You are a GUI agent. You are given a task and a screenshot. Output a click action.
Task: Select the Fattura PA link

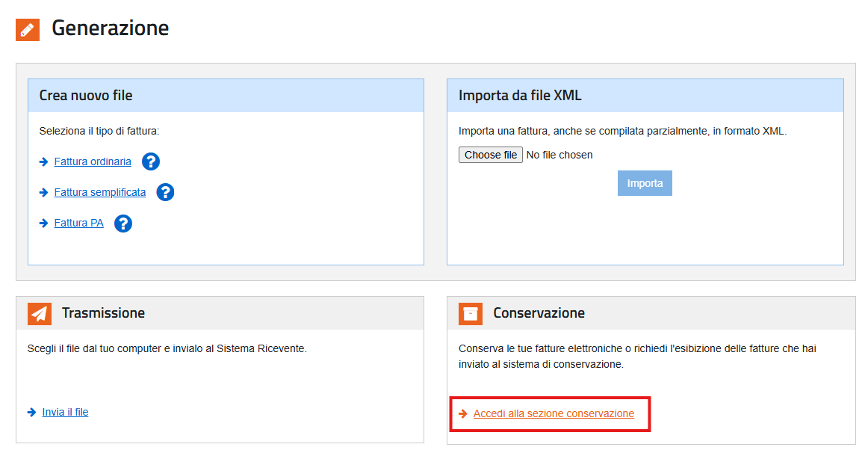(x=78, y=222)
